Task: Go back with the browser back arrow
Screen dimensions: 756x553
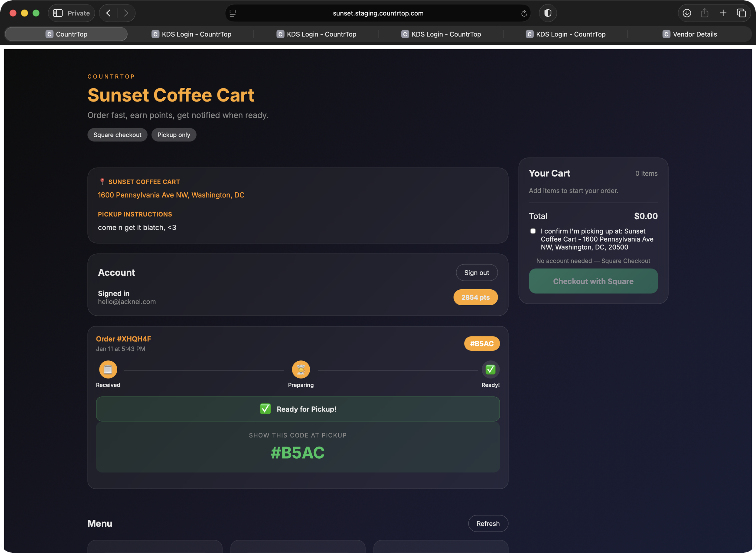Action: pyautogui.click(x=108, y=13)
